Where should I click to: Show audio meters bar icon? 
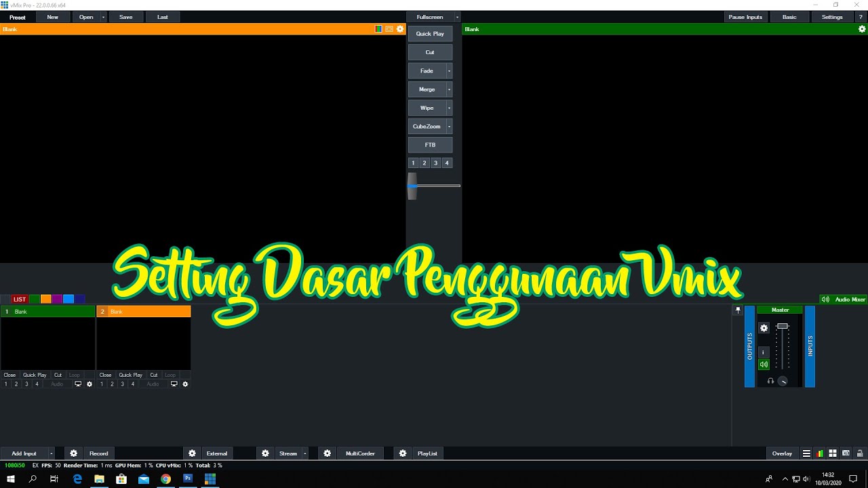coord(820,453)
